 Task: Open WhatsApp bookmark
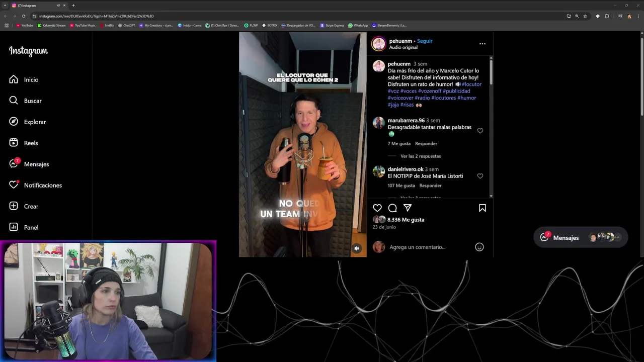pyautogui.click(x=358, y=25)
